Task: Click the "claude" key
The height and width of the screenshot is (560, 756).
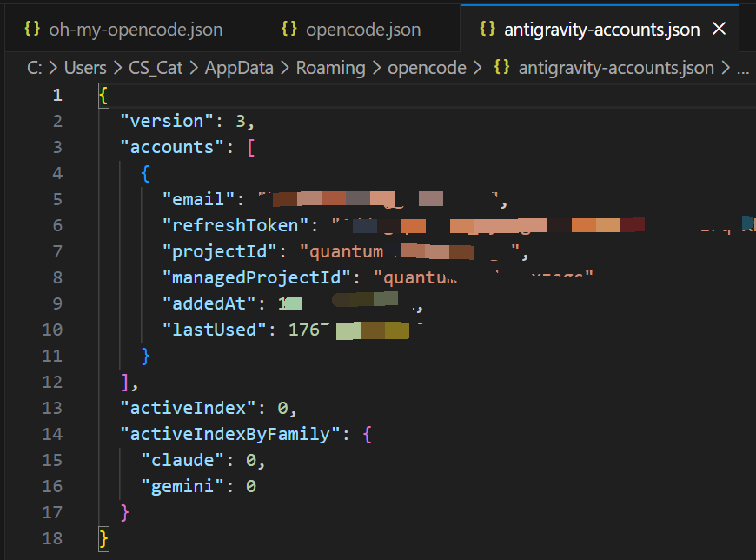Action: pos(182,460)
